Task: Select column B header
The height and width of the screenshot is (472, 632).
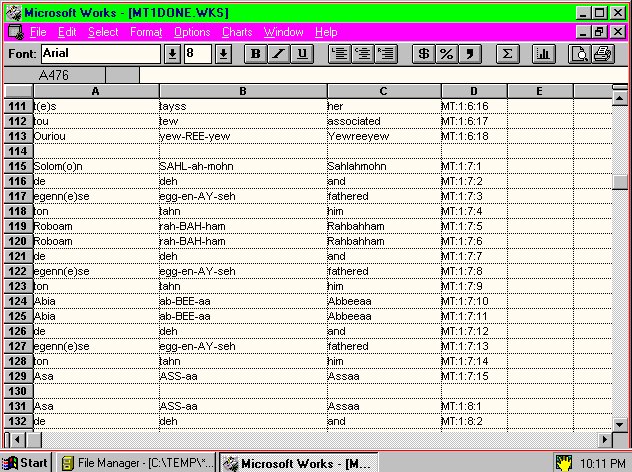Action: coord(243,91)
